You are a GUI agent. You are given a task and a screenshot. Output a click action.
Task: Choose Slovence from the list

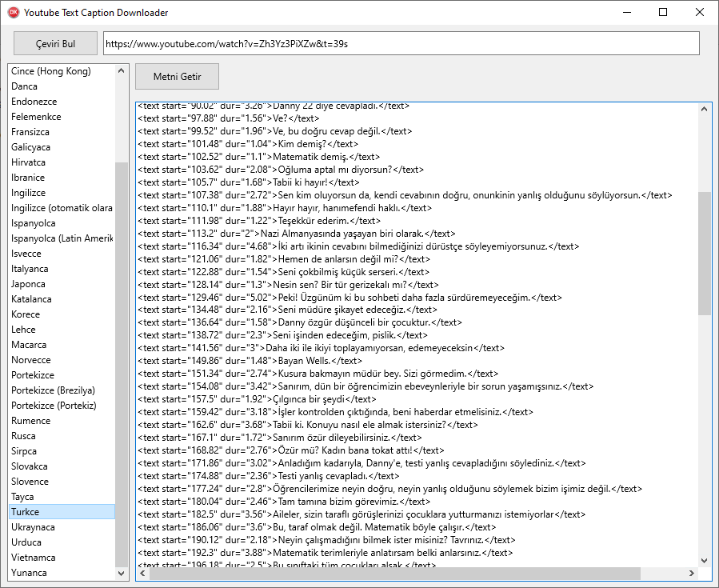[62, 481]
